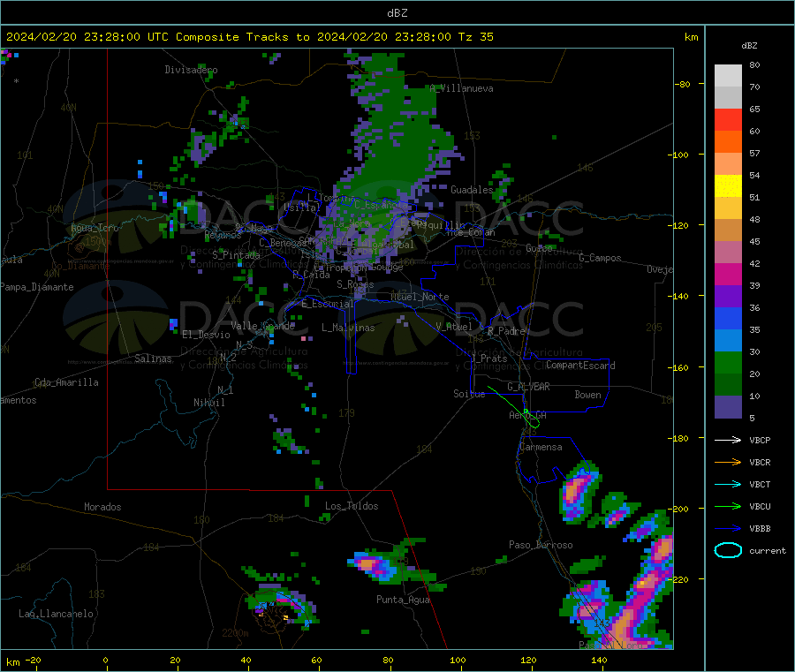This screenshot has width=795, height=672.
Task: Click the 'Atuel_Norte' map label
Action: [420, 297]
